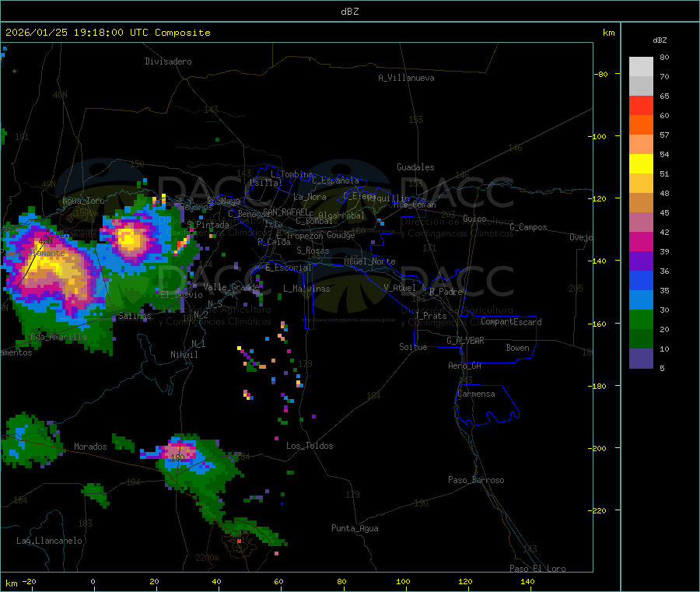Select the Paso_Barroso label on the map

coord(476,480)
